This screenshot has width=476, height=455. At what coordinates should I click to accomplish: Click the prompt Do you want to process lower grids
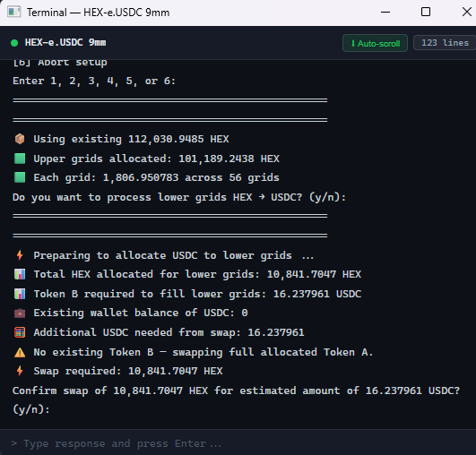tap(179, 197)
